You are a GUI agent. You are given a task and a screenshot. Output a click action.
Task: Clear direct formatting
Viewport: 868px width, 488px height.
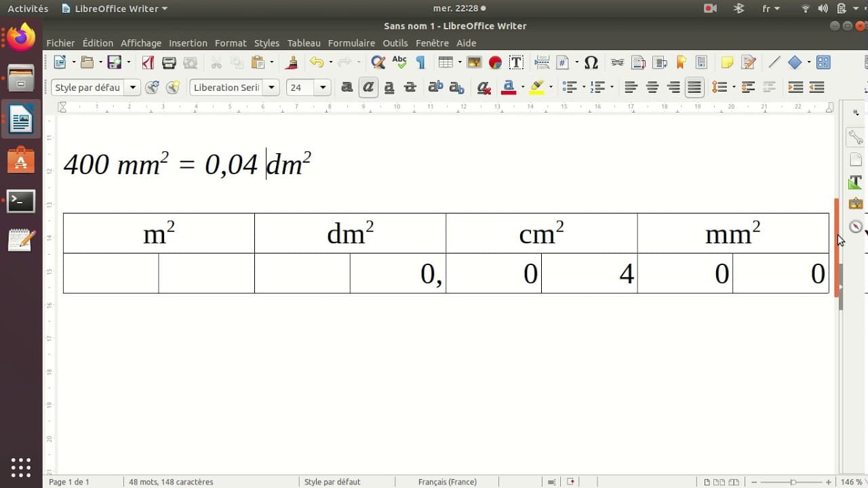coord(484,87)
